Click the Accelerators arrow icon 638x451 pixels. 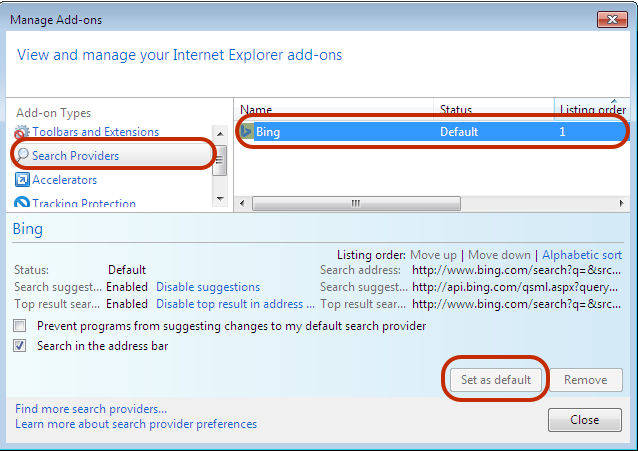click(22, 179)
